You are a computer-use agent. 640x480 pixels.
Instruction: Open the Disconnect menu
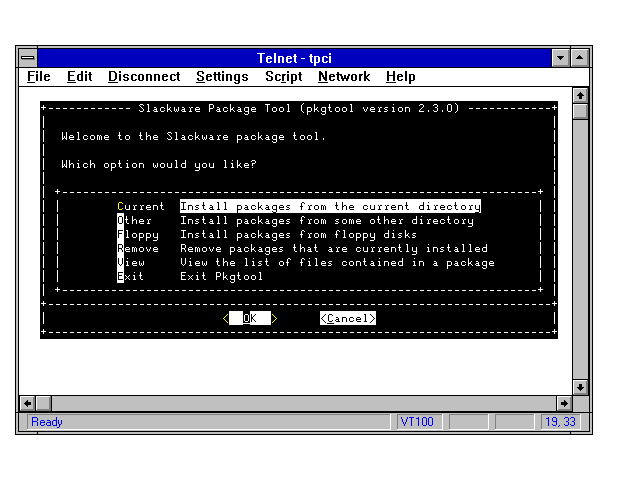(144, 77)
